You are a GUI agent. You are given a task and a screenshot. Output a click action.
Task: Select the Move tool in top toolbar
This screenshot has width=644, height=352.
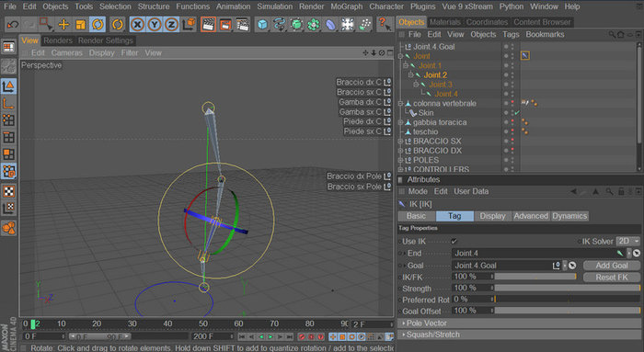pyautogui.click(x=63, y=25)
